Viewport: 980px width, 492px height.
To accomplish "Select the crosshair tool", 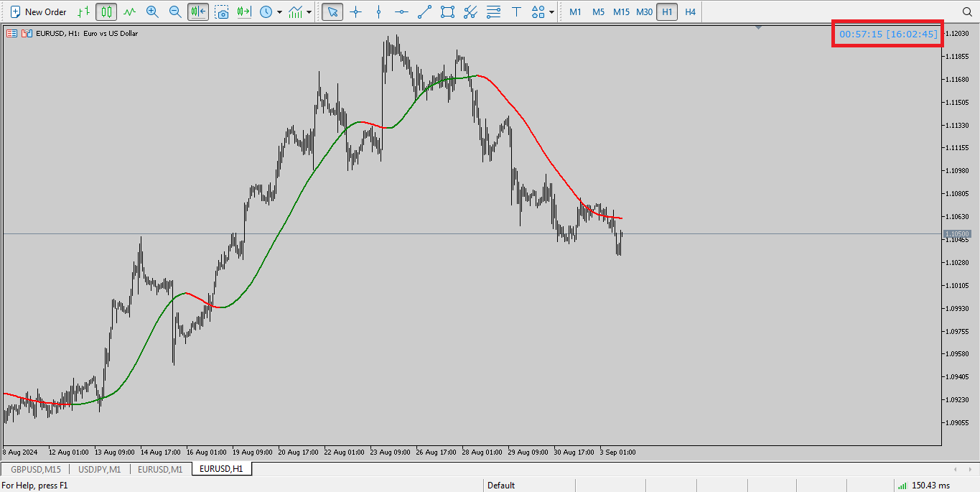I will [x=355, y=11].
